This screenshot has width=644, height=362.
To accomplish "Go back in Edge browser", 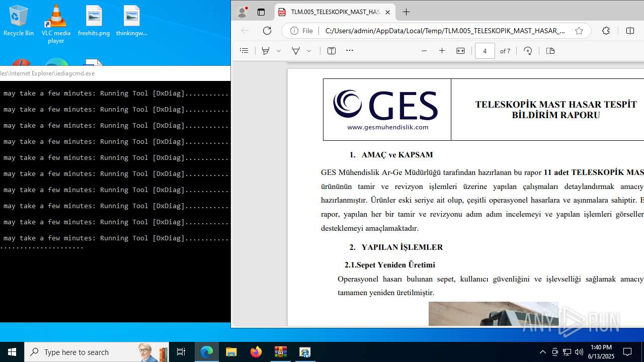I will [x=245, y=31].
